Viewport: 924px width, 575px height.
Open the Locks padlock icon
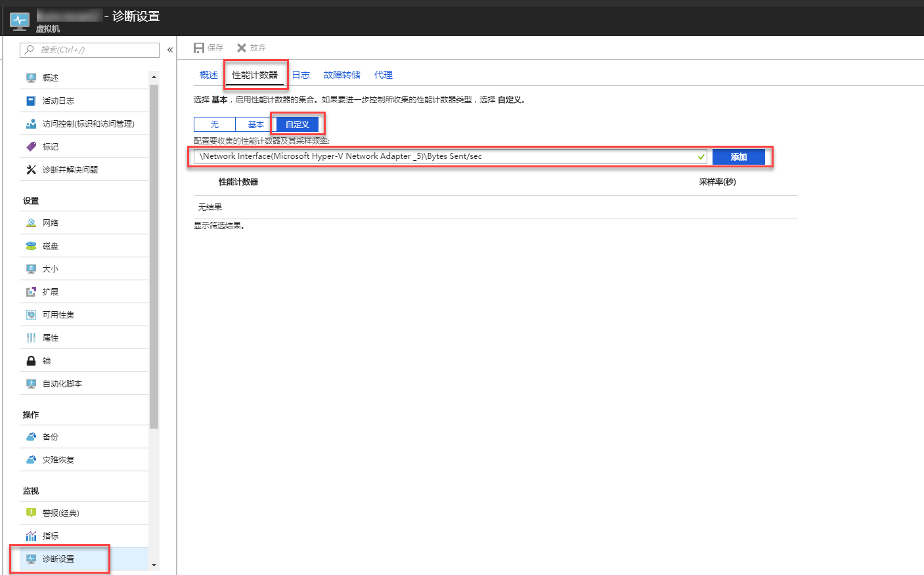[31, 360]
